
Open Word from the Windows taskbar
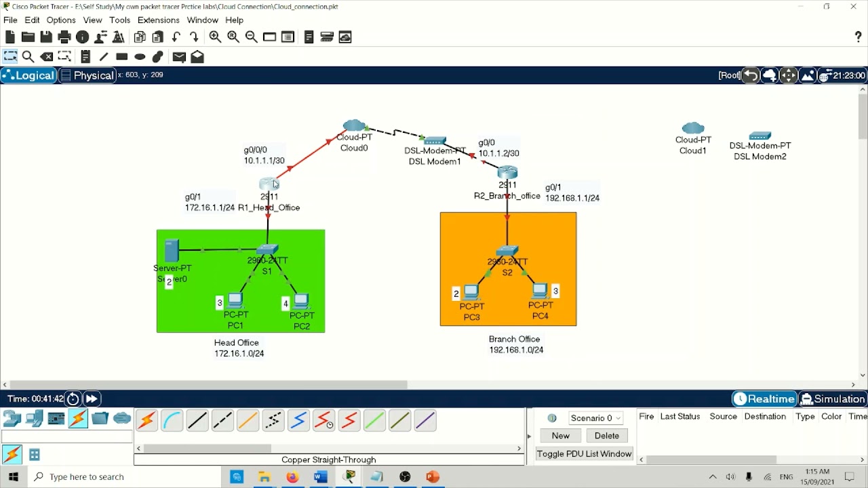coord(321,477)
